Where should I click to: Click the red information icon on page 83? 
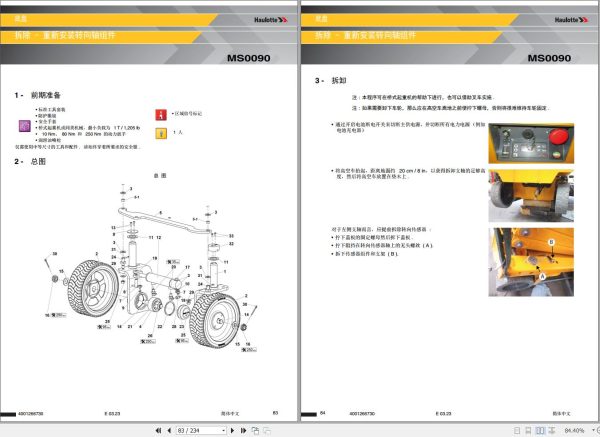(161, 114)
